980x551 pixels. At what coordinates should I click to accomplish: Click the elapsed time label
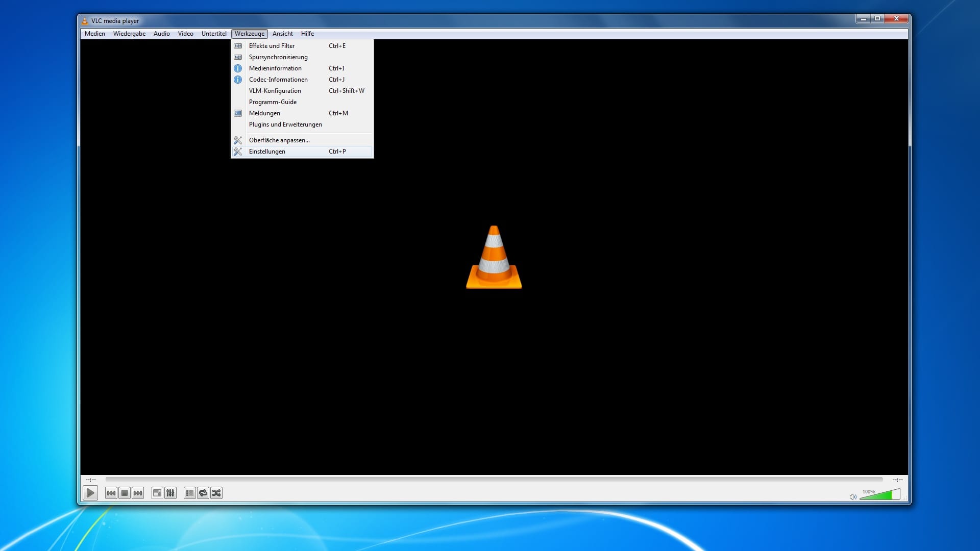point(91,480)
